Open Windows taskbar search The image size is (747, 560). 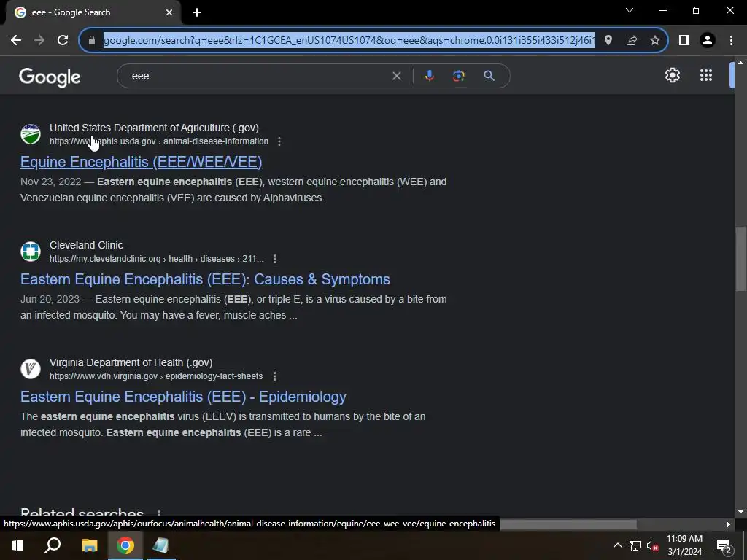53,545
